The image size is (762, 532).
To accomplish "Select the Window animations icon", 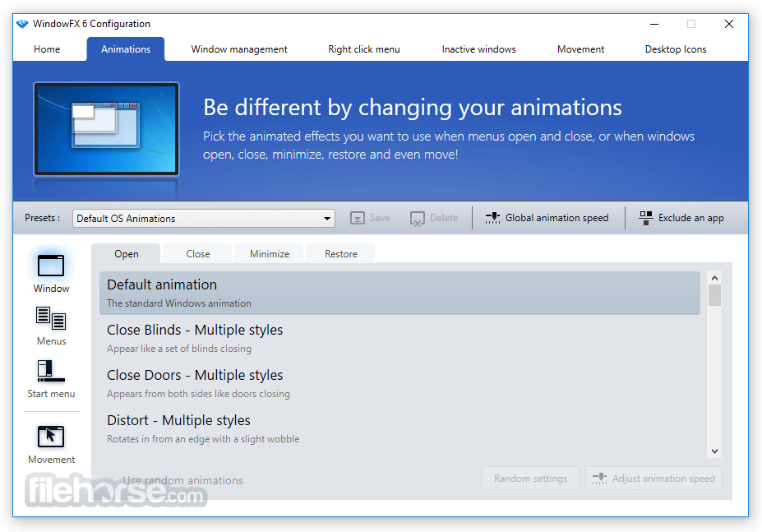I will coord(51,266).
